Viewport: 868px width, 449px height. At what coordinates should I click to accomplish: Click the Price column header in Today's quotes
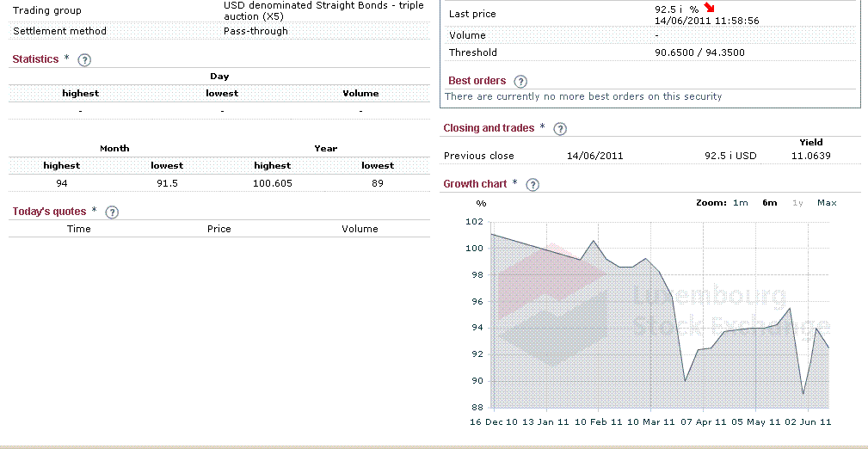tap(219, 229)
